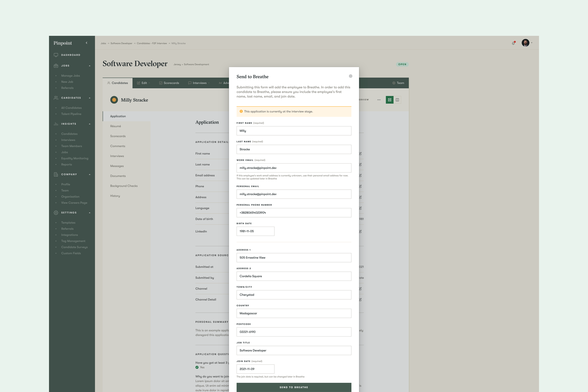Open the notification bell
Image resolution: width=588 pixels, height=392 pixels.
click(513, 43)
